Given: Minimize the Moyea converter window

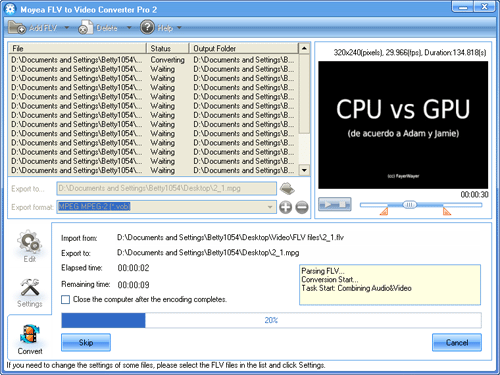Looking at the screenshot, I should pos(463,7).
